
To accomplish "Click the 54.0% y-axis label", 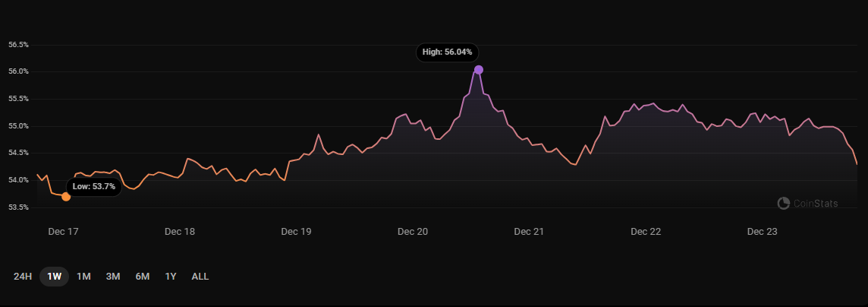I will pyautogui.click(x=18, y=180).
